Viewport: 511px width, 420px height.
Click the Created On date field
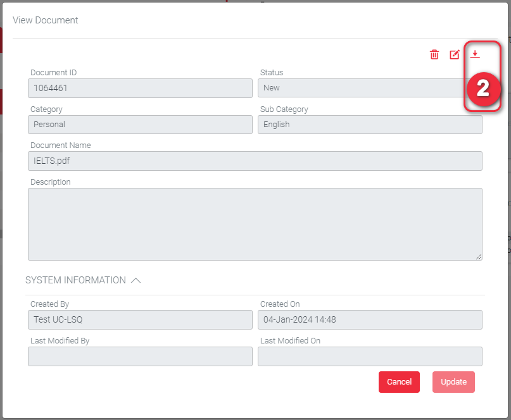tap(370, 319)
